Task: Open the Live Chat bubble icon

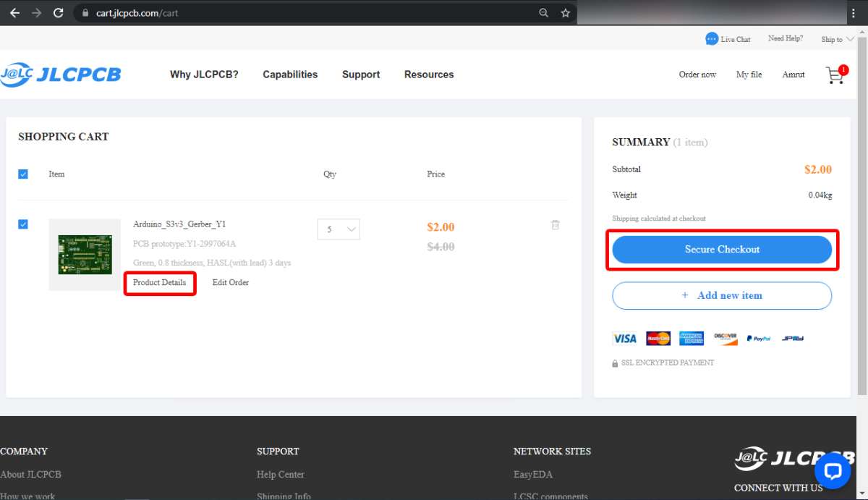Action: 712,38
